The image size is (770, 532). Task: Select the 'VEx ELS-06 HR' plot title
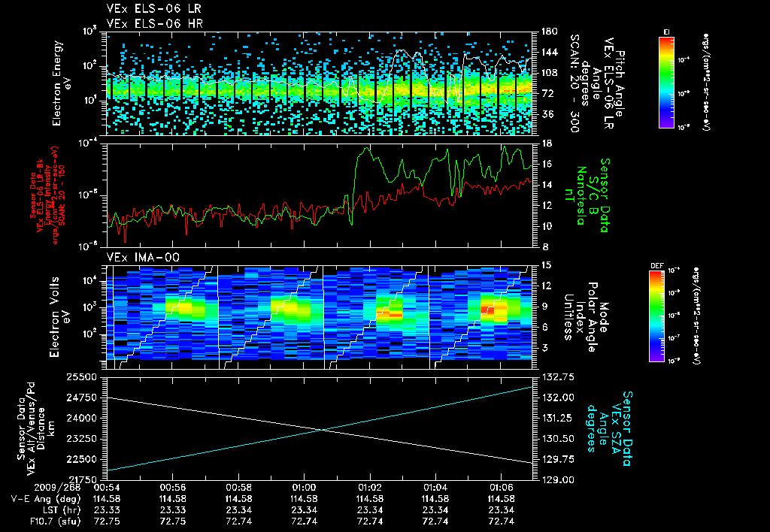tap(155, 23)
